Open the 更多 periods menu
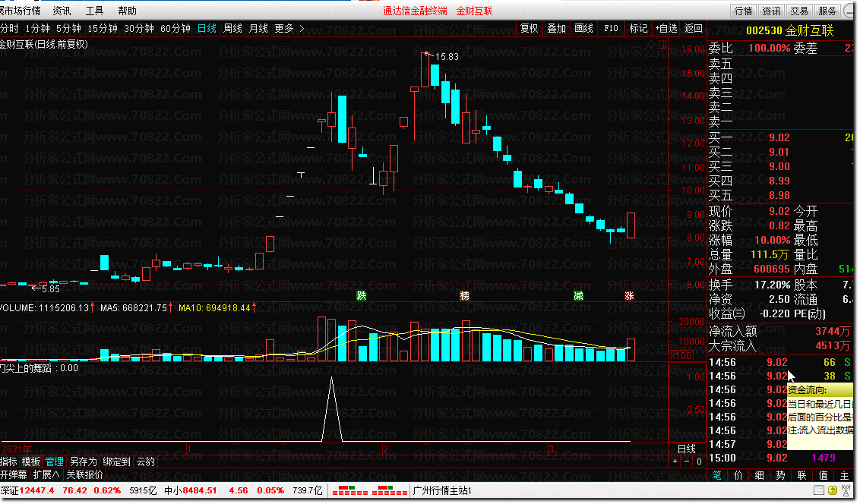 click(284, 29)
